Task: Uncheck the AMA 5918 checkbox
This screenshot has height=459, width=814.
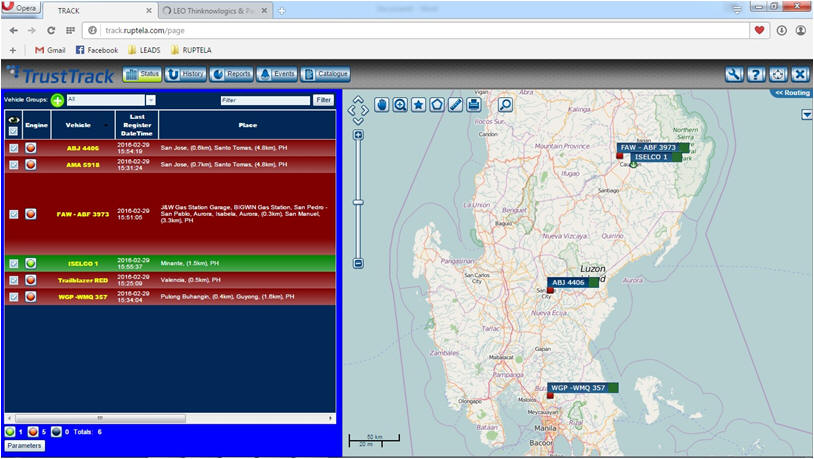Action: 13,165
